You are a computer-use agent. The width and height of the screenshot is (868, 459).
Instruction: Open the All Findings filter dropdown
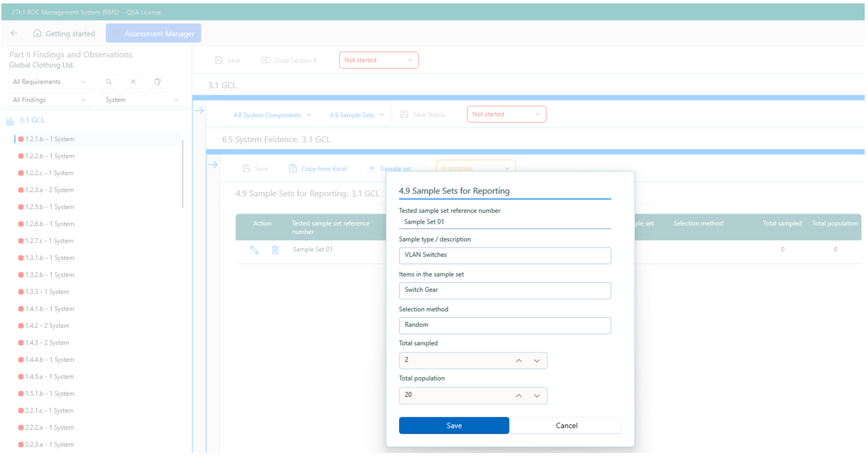(50, 100)
